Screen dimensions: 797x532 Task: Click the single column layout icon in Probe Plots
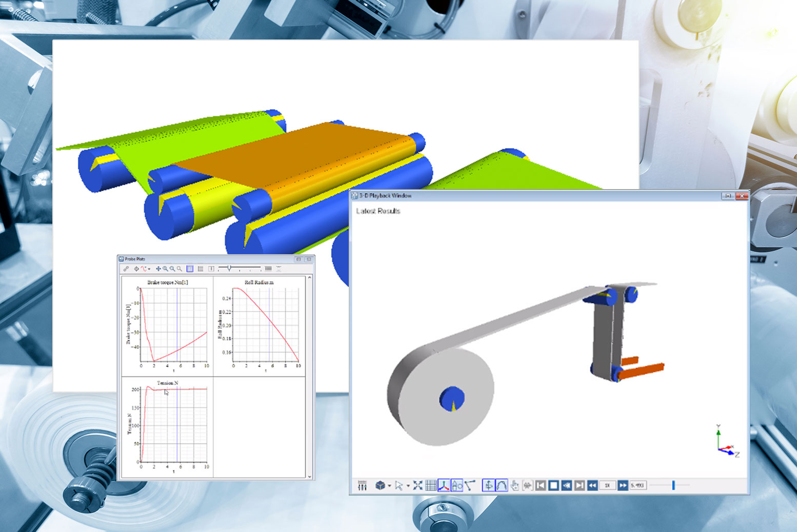(211, 269)
